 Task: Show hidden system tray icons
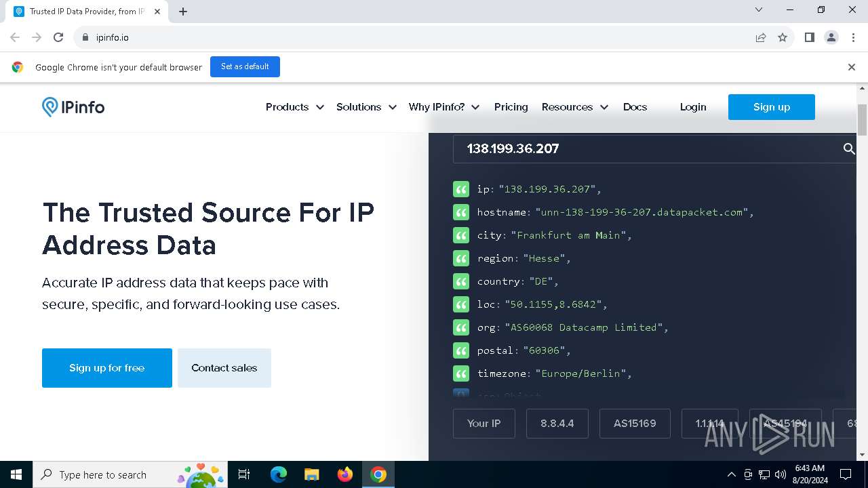732,474
